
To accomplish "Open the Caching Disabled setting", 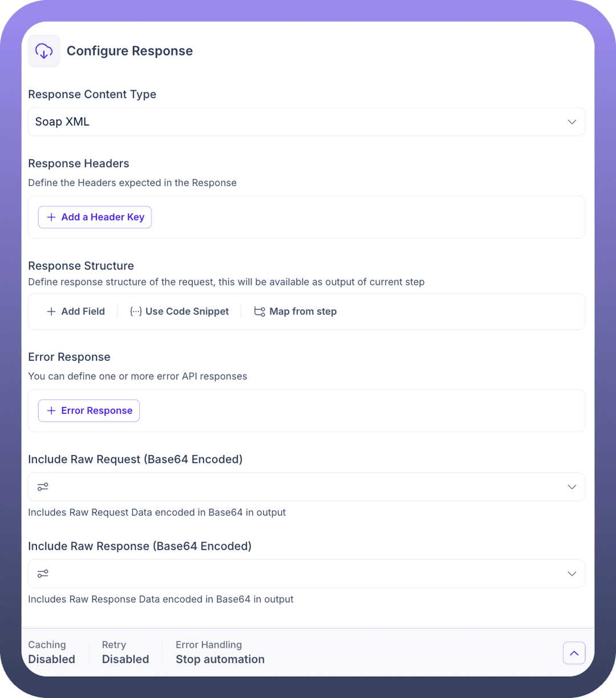I will [x=51, y=652].
